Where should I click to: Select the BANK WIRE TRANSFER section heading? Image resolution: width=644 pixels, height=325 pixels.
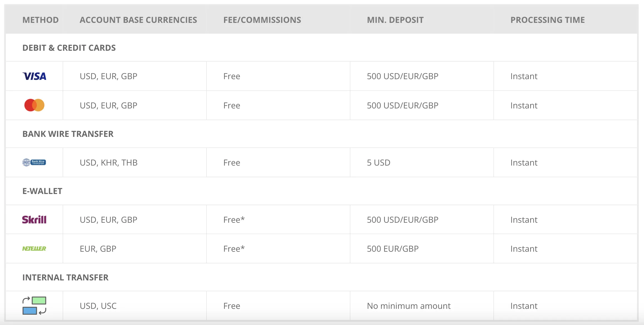pos(68,134)
